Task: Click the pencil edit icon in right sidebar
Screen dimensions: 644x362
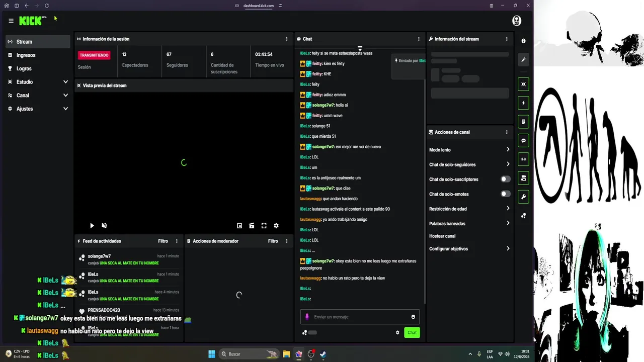Action: tap(523, 60)
